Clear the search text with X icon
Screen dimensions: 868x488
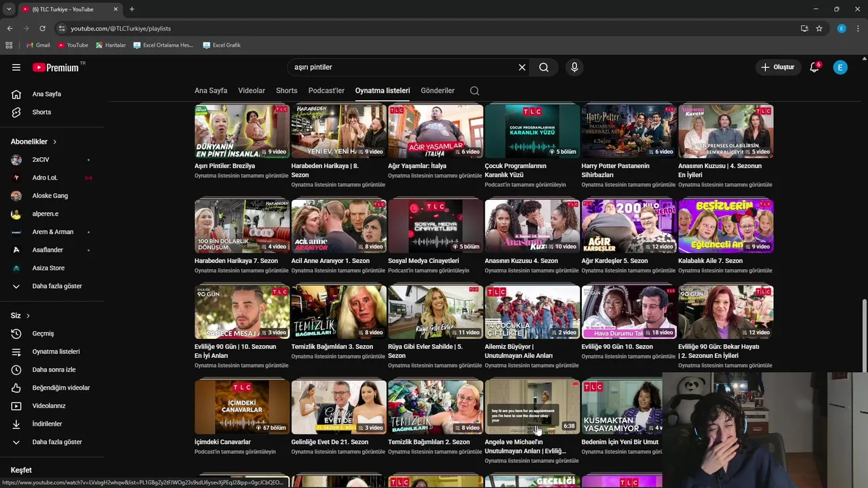pyautogui.click(x=522, y=67)
